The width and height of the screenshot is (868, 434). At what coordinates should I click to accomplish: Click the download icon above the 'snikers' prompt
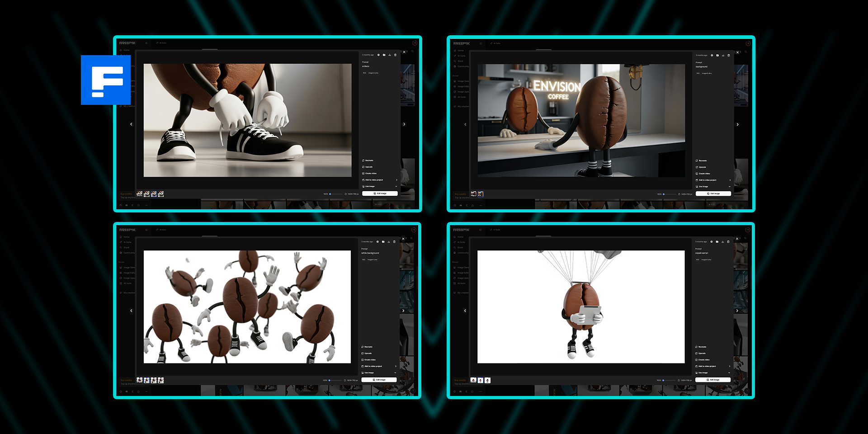tap(390, 55)
